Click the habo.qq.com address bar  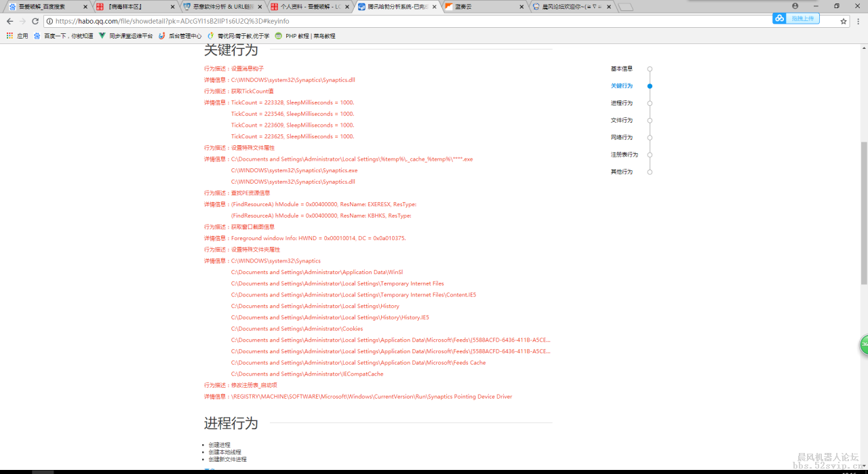click(407, 21)
